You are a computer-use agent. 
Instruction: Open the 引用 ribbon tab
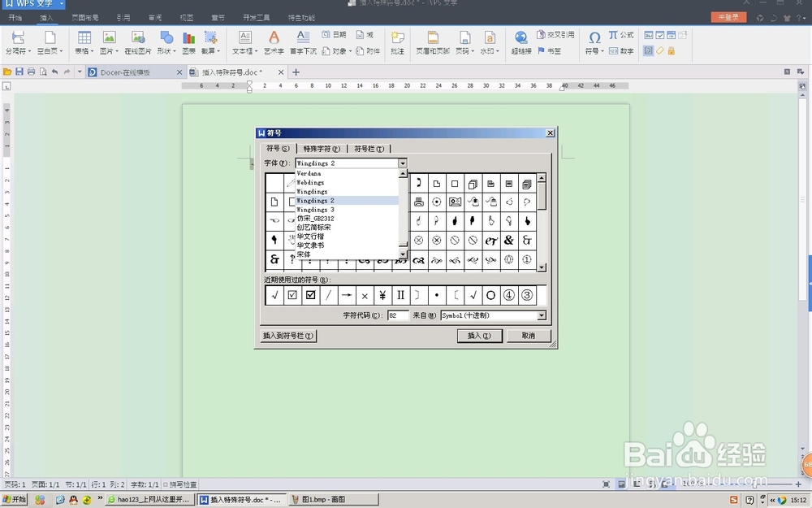[x=123, y=18]
